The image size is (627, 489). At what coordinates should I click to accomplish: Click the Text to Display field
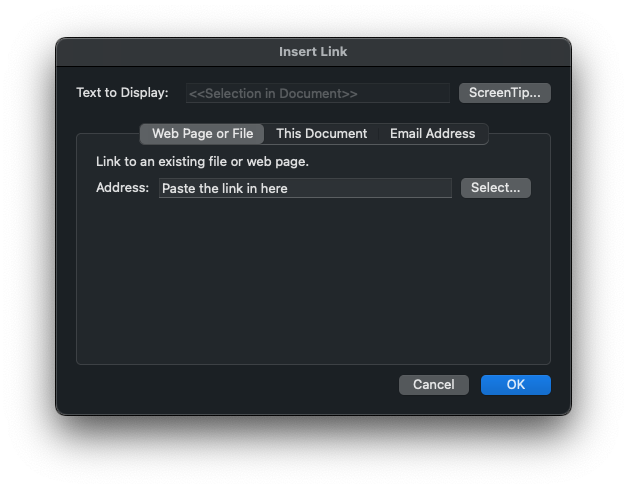pyautogui.click(x=317, y=93)
